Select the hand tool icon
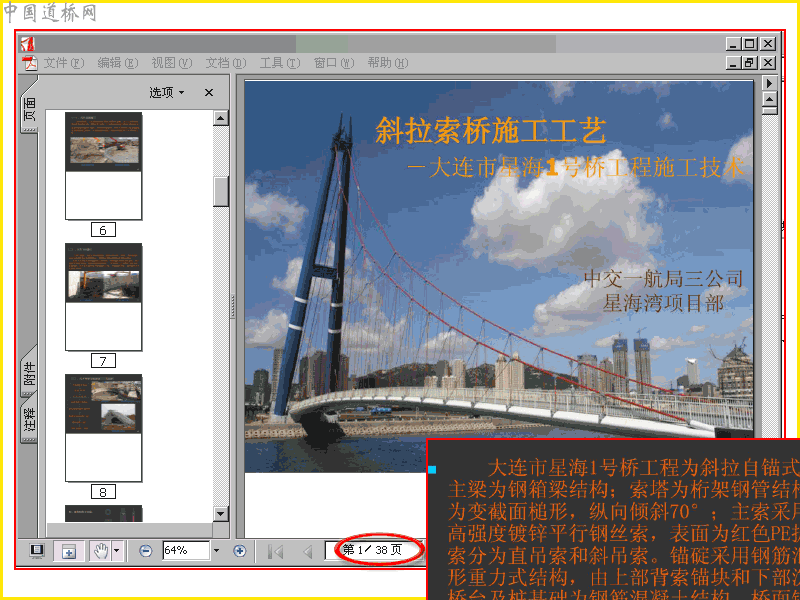Screen dimensions: 800x600 click(102, 551)
